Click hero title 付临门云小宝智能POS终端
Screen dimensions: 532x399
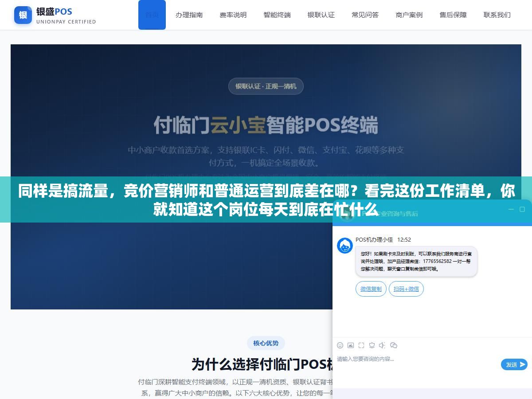click(266, 125)
